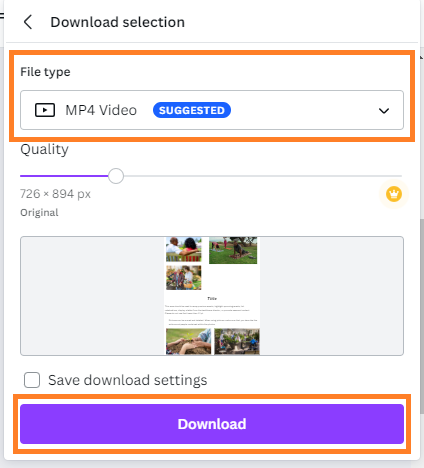
Task: Select the couple-on-bench photo in the preview
Action: (x=184, y=249)
